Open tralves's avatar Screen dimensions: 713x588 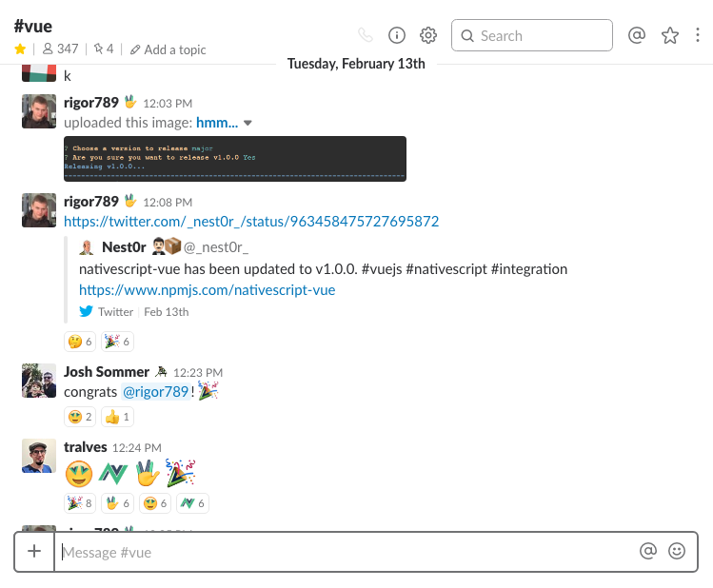[39, 456]
